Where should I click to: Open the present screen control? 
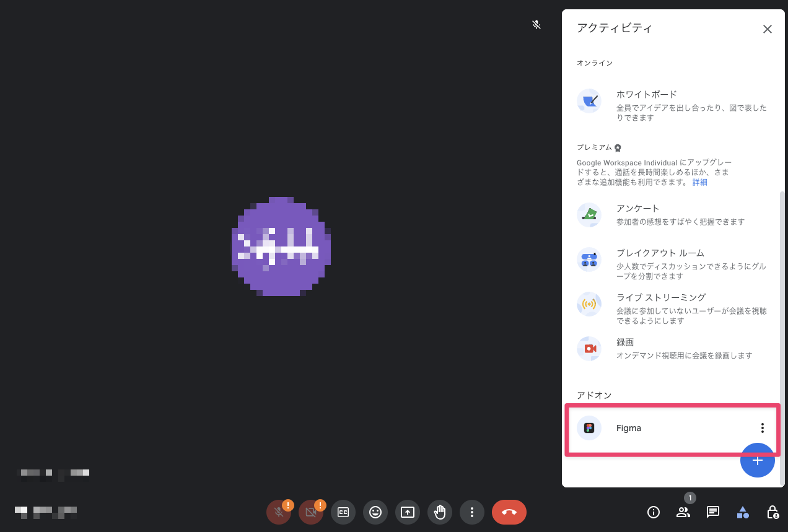click(x=408, y=512)
